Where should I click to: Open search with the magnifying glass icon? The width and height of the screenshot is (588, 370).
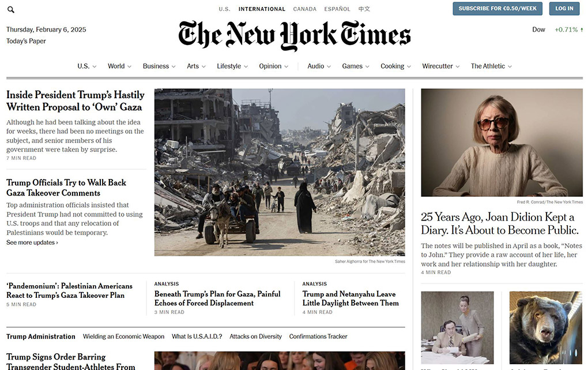coord(11,10)
